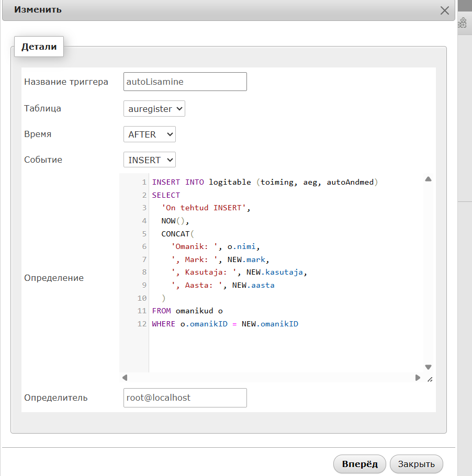This screenshot has height=476, width=472.
Task: Click the Определитель field root@localhost
Action: [x=185, y=398]
